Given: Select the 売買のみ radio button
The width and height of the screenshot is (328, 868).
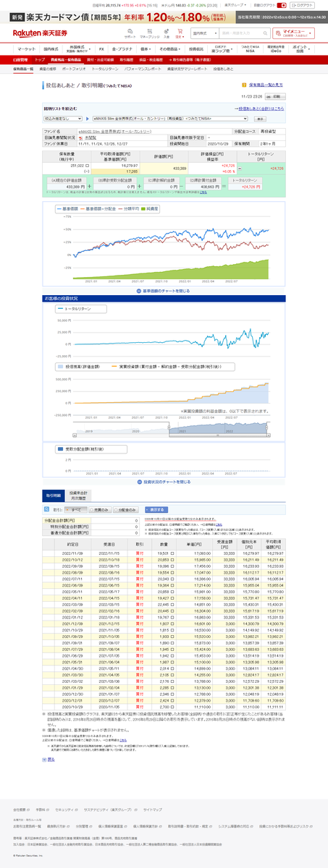Looking at the screenshot, I should [92, 509].
